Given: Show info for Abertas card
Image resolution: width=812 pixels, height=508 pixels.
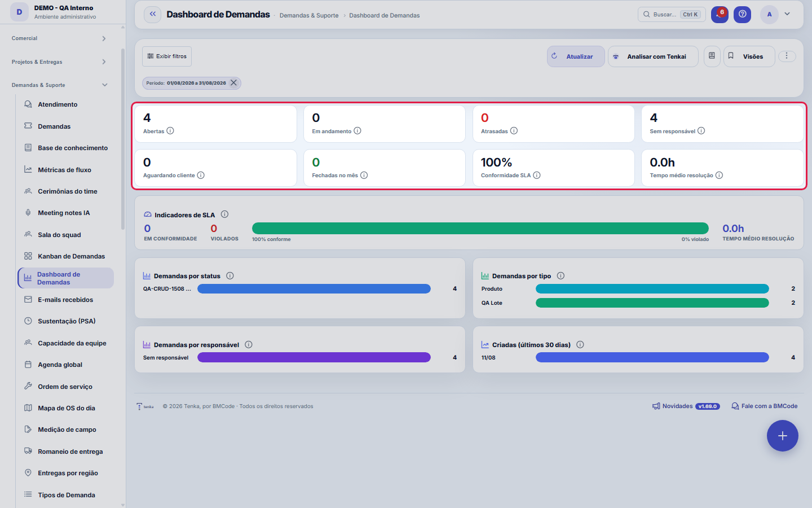Looking at the screenshot, I should pos(170,131).
